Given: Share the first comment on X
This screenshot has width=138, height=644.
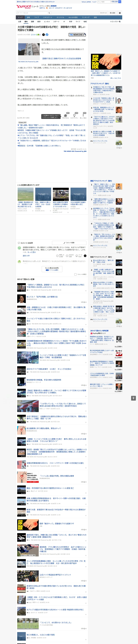Looking at the screenshot, I should coord(85,256).
